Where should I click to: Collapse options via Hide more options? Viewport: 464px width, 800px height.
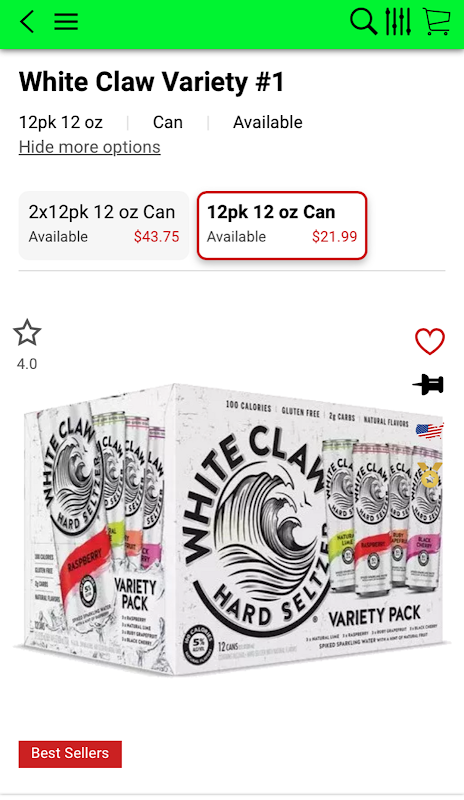point(90,147)
